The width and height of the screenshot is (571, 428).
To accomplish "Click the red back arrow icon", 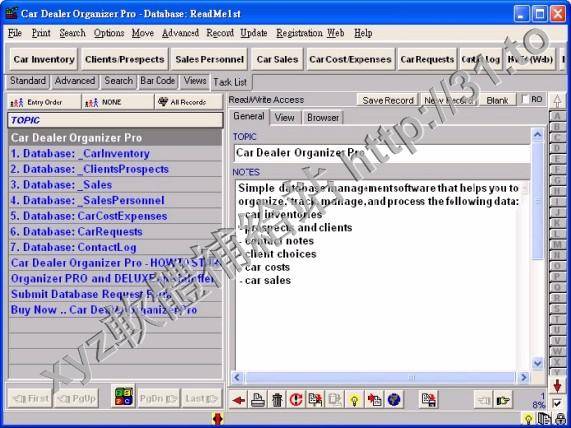I will point(238,400).
